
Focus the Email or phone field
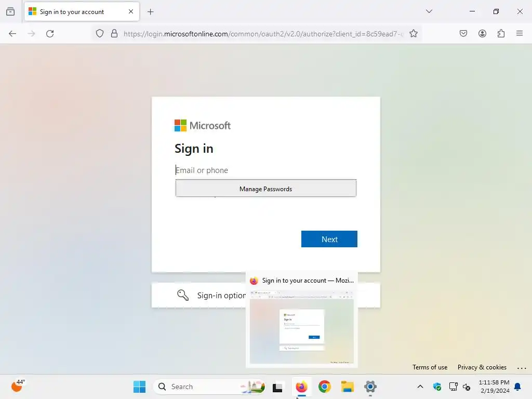265,170
